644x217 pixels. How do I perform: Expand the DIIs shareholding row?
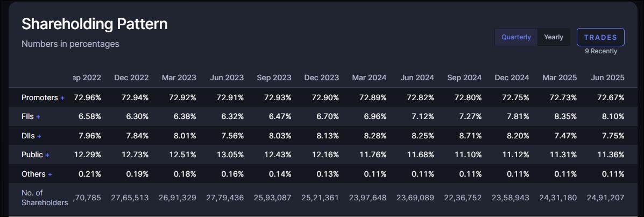coord(39,136)
